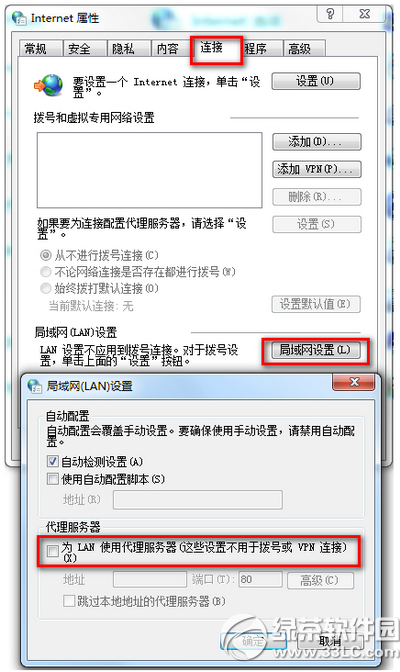
Task: Close the Internet 属性 window
Action: [x=365, y=14]
